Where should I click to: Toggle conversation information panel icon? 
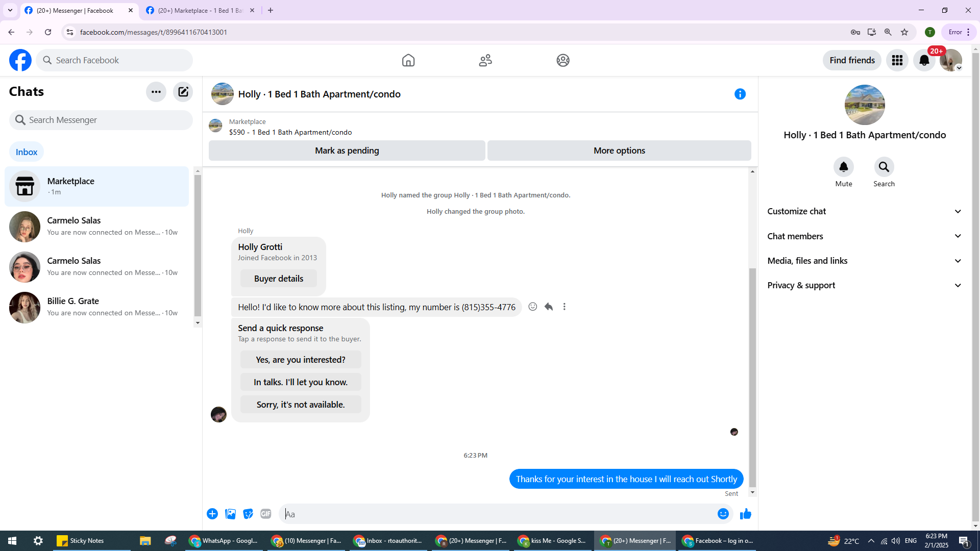740,94
